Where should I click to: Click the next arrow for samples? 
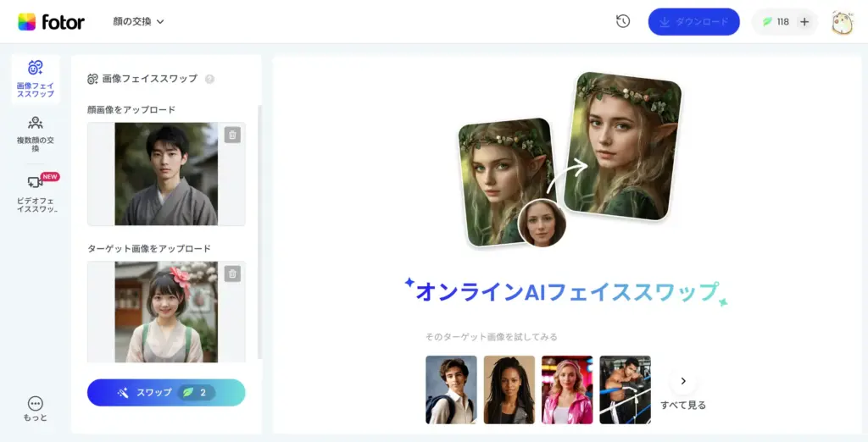click(x=683, y=380)
